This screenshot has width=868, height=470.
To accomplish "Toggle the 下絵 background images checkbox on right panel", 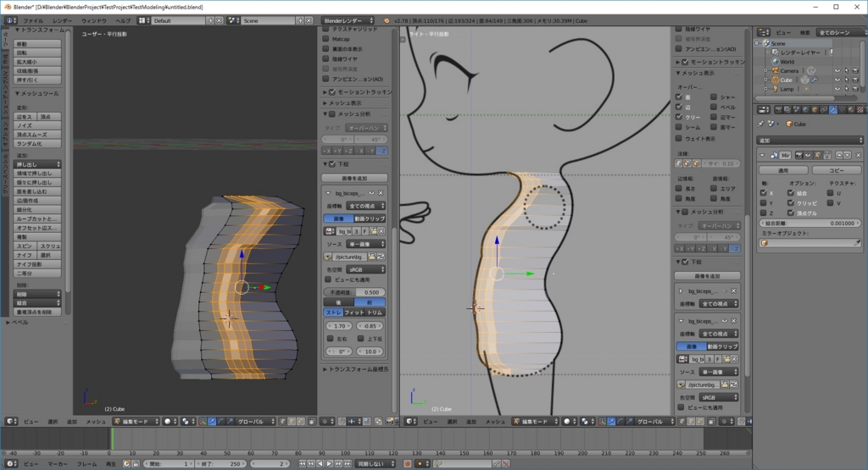I will coord(685,262).
